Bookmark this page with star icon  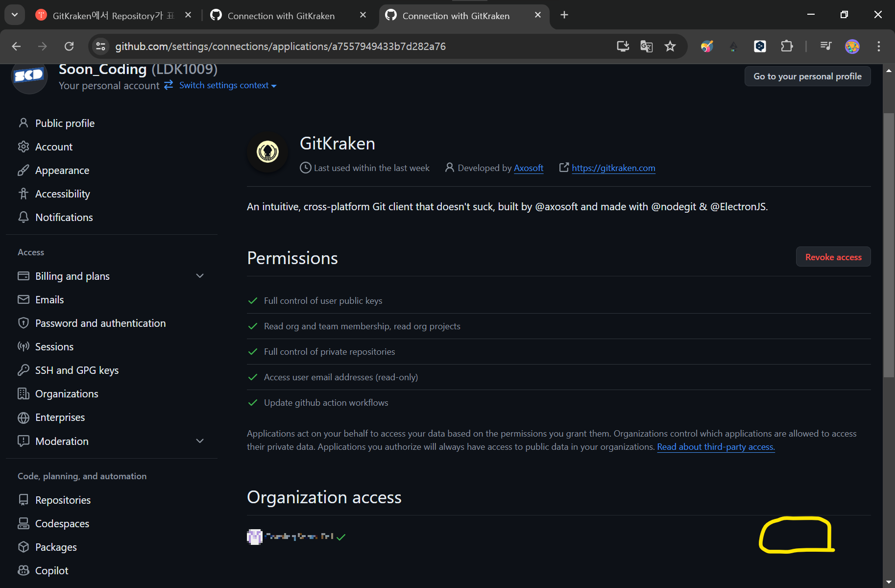(670, 46)
